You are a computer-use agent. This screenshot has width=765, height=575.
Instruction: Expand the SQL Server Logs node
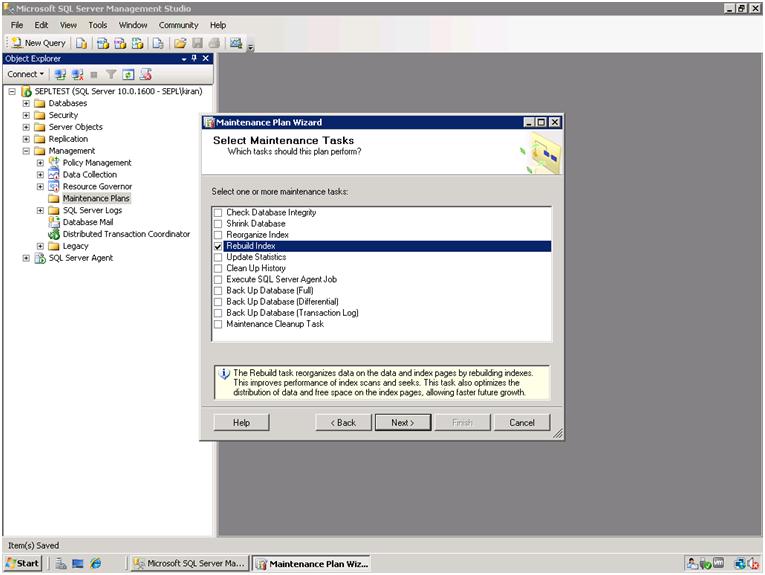pyautogui.click(x=40, y=211)
